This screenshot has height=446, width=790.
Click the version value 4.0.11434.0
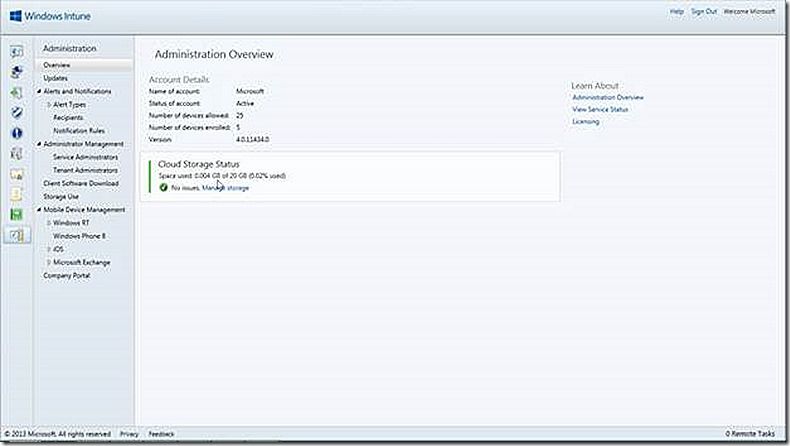coord(252,139)
